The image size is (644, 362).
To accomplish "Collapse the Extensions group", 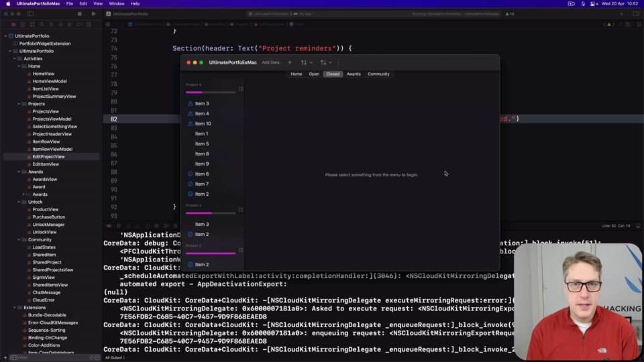I will 14,308.
